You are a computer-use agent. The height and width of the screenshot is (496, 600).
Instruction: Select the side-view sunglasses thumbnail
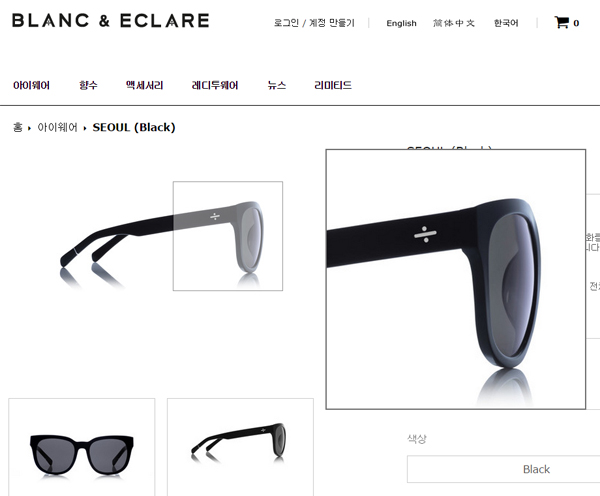[x=240, y=447]
